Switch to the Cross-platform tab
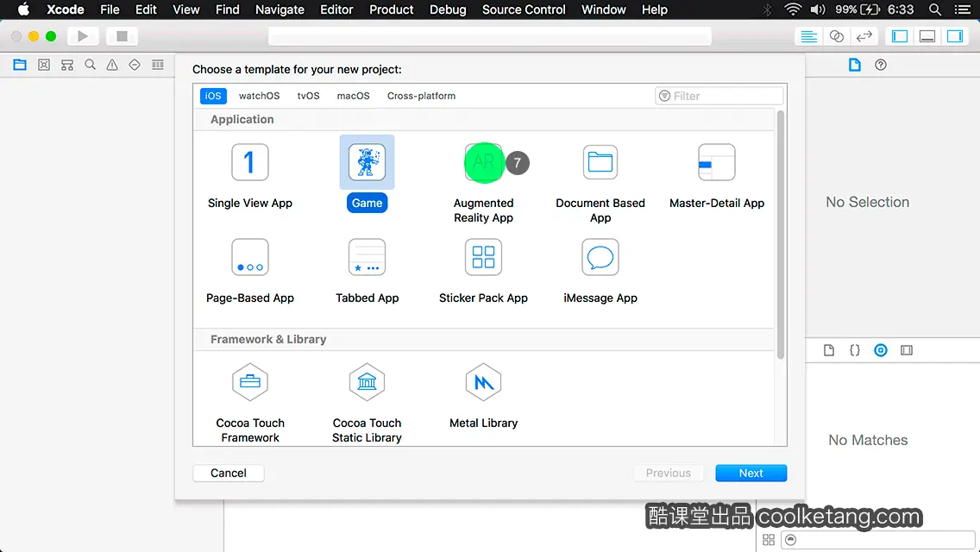Viewport: 980px width, 552px height. point(421,96)
